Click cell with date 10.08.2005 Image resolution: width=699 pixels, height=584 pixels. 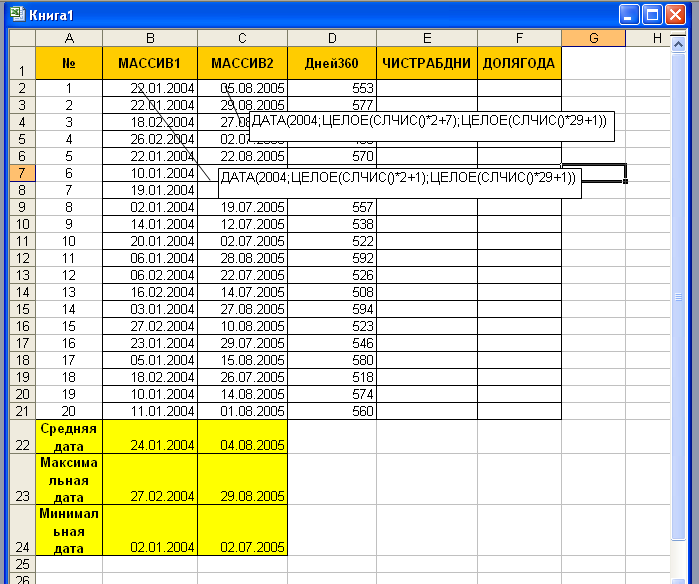(x=243, y=326)
